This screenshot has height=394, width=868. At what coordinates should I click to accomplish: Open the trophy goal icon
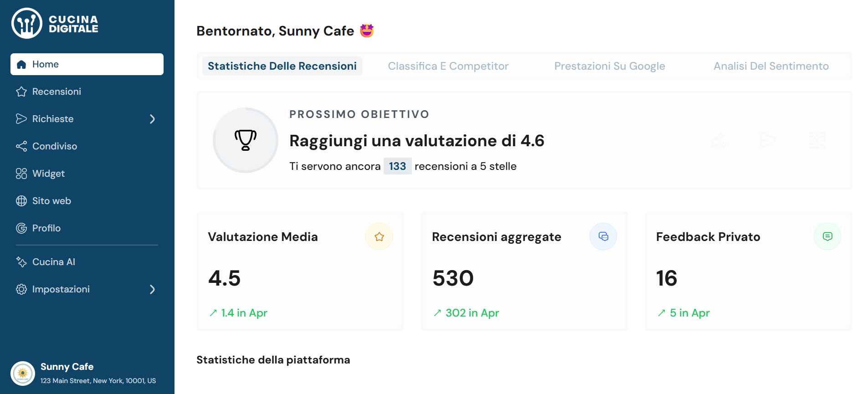[246, 140]
